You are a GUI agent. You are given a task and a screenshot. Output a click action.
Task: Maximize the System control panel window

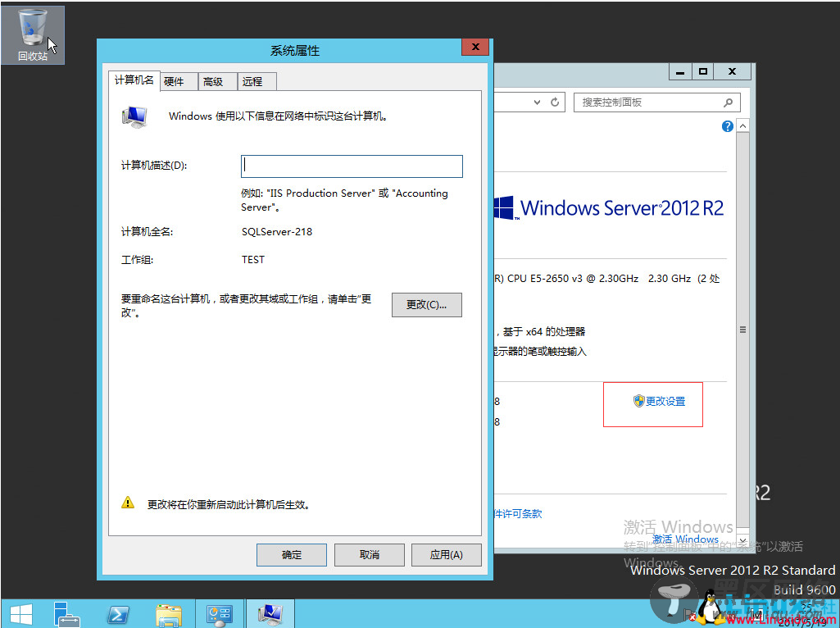[x=703, y=72]
